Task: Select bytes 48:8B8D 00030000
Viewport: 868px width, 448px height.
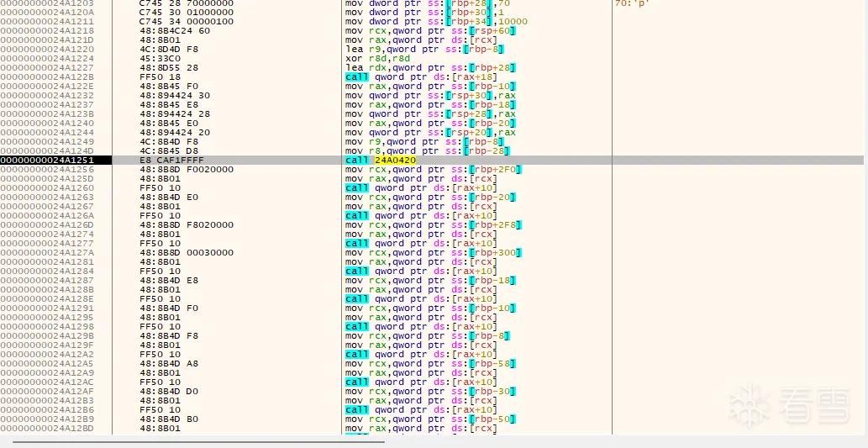Action: point(187,252)
